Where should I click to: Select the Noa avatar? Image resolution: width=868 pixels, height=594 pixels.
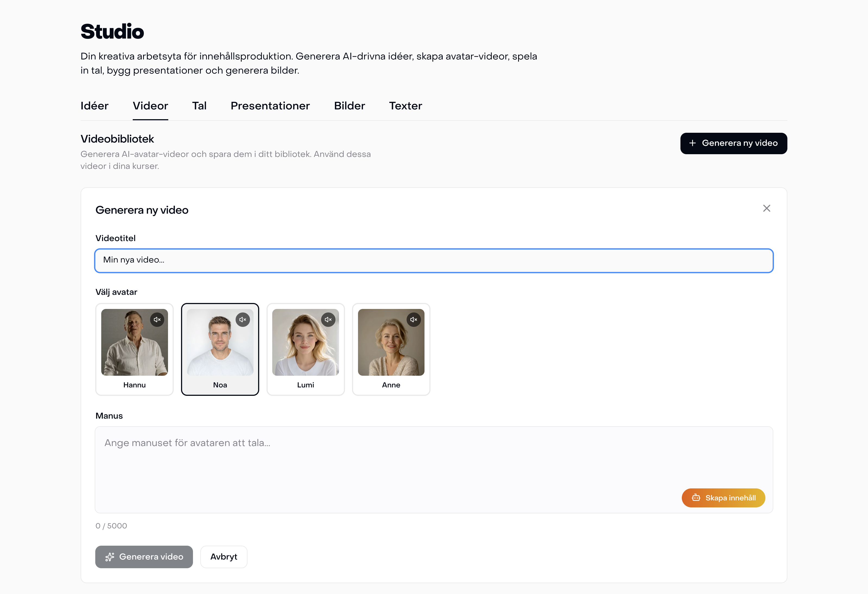click(x=220, y=349)
